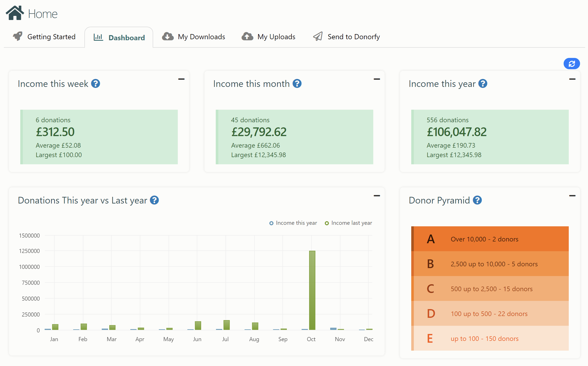Click the Send to Donorfy button

pos(346,36)
